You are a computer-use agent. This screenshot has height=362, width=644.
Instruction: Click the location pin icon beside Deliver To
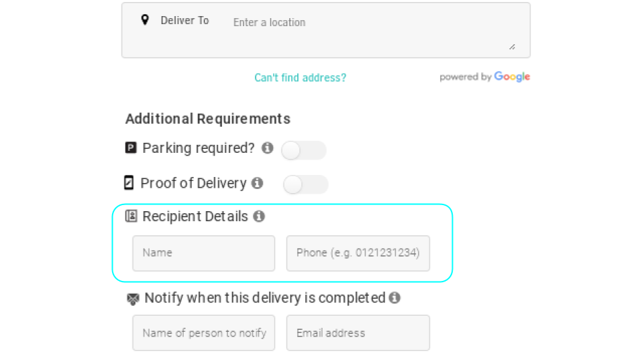click(x=145, y=20)
